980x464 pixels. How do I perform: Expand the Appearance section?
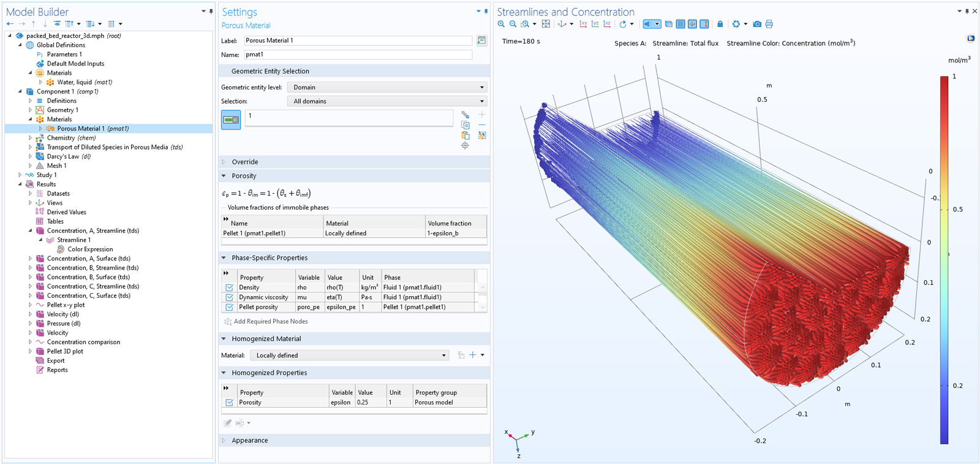point(249,441)
